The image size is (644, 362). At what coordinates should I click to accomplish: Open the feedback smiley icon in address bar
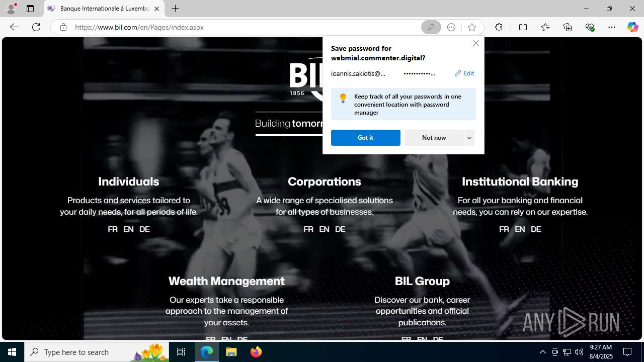tap(451, 27)
